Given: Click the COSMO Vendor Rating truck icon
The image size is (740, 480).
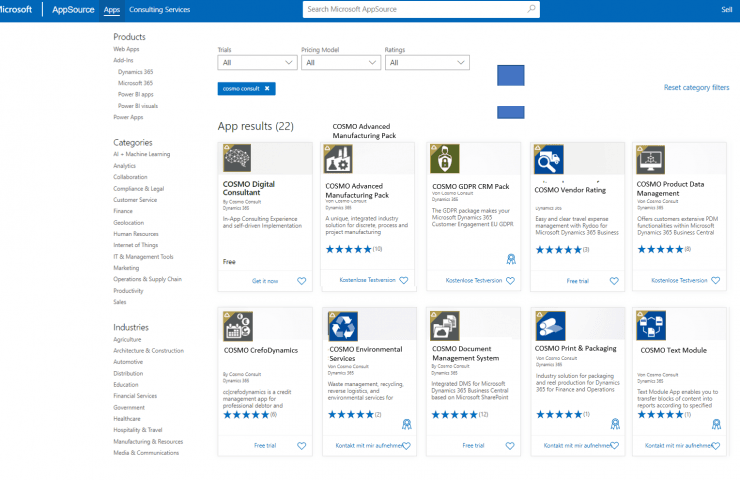Looking at the screenshot, I should click(x=548, y=159).
